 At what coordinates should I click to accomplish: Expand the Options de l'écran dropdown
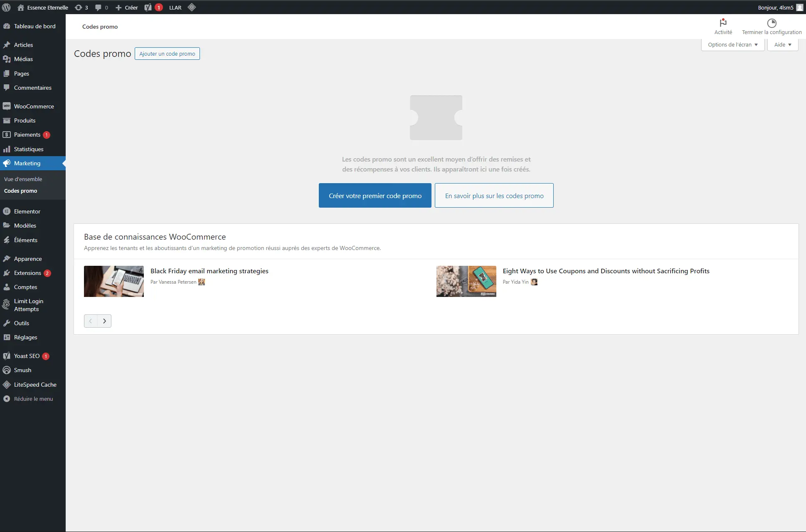click(733, 44)
